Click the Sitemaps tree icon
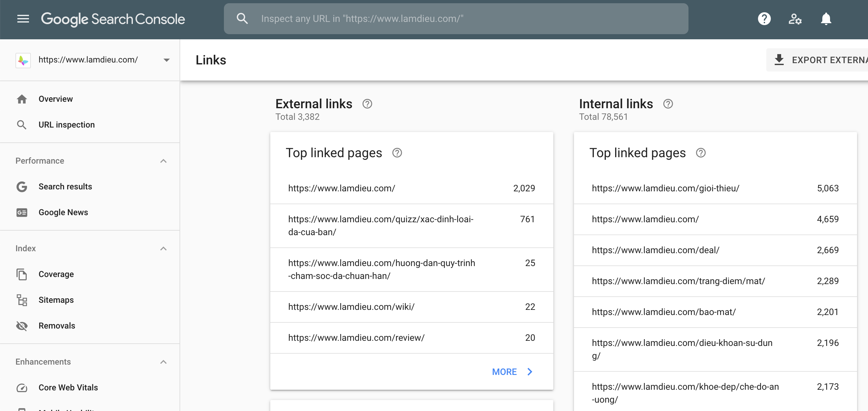The height and width of the screenshot is (411, 868). [22, 300]
